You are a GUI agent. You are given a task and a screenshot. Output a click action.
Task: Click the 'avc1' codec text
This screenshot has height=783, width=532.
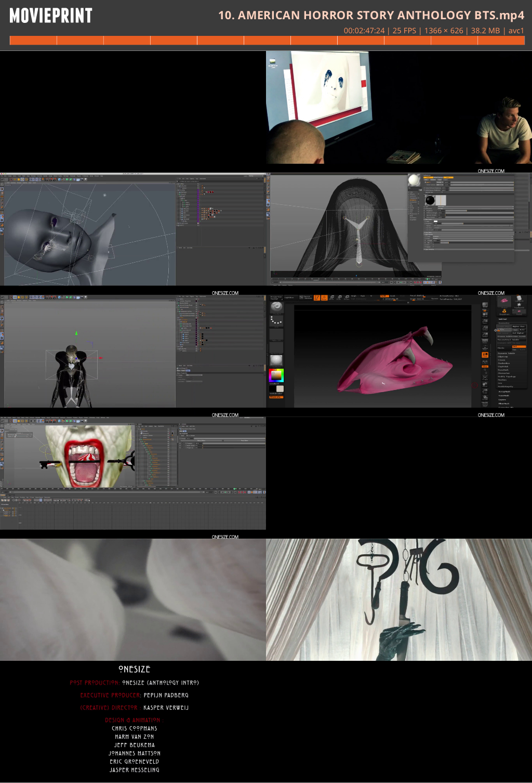click(516, 31)
